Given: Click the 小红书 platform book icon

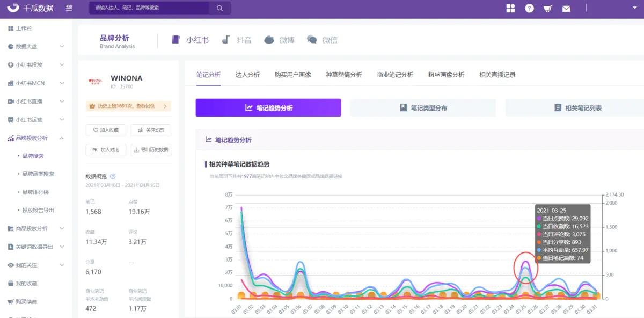Looking at the screenshot, I should tap(175, 40).
